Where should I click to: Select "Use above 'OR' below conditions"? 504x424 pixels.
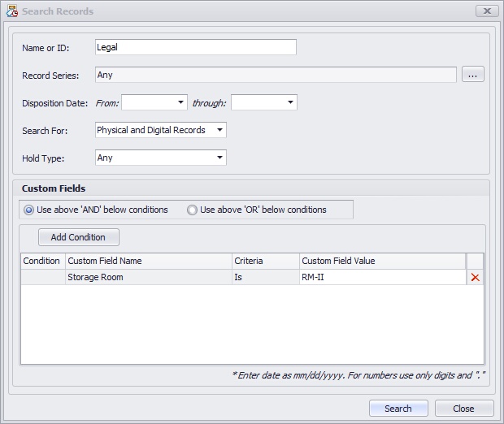click(193, 210)
